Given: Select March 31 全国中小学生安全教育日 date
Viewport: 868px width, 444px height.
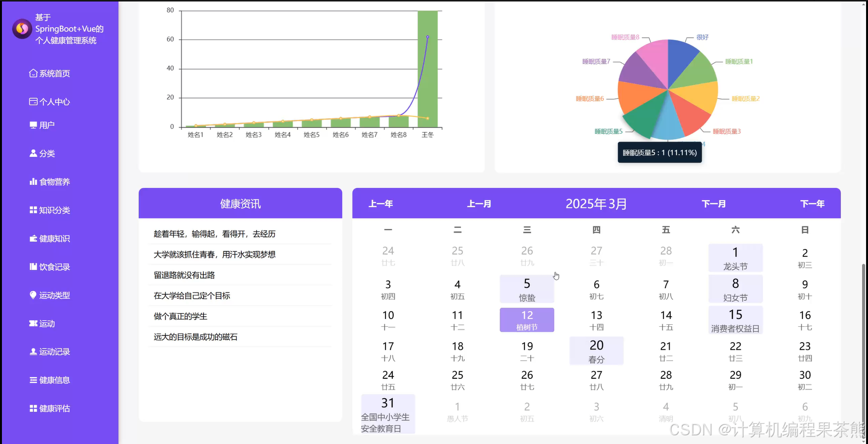Looking at the screenshot, I should pyautogui.click(x=388, y=414).
